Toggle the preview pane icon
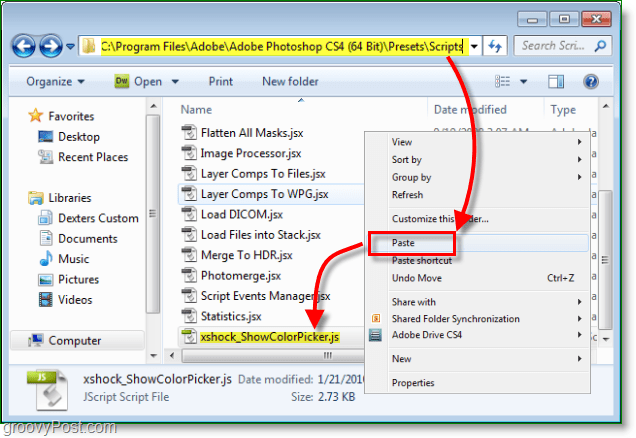This screenshot has height=438, width=636. (x=556, y=82)
